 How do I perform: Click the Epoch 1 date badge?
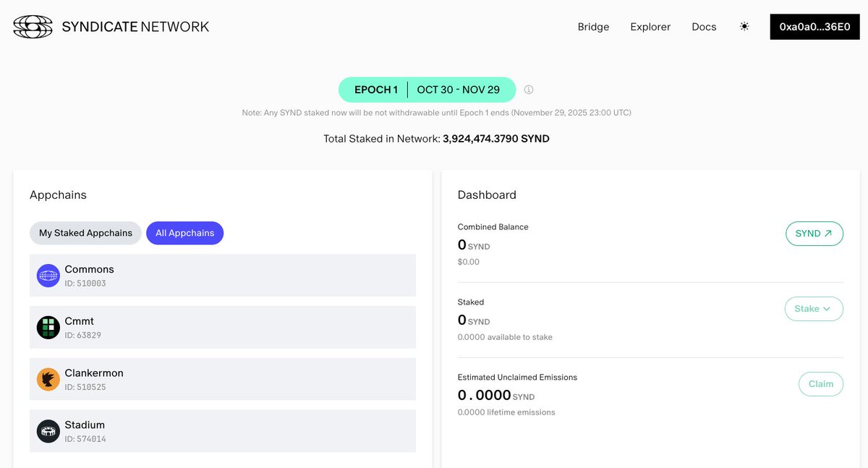coord(427,90)
